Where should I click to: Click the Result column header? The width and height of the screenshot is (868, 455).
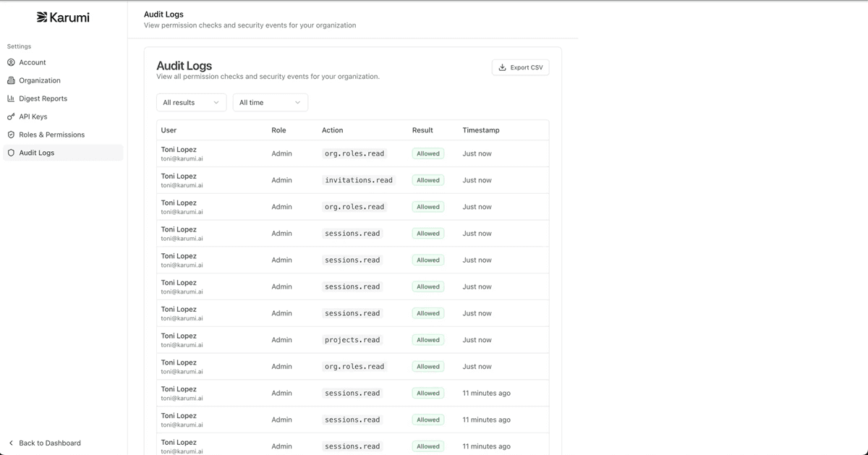tap(422, 130)
